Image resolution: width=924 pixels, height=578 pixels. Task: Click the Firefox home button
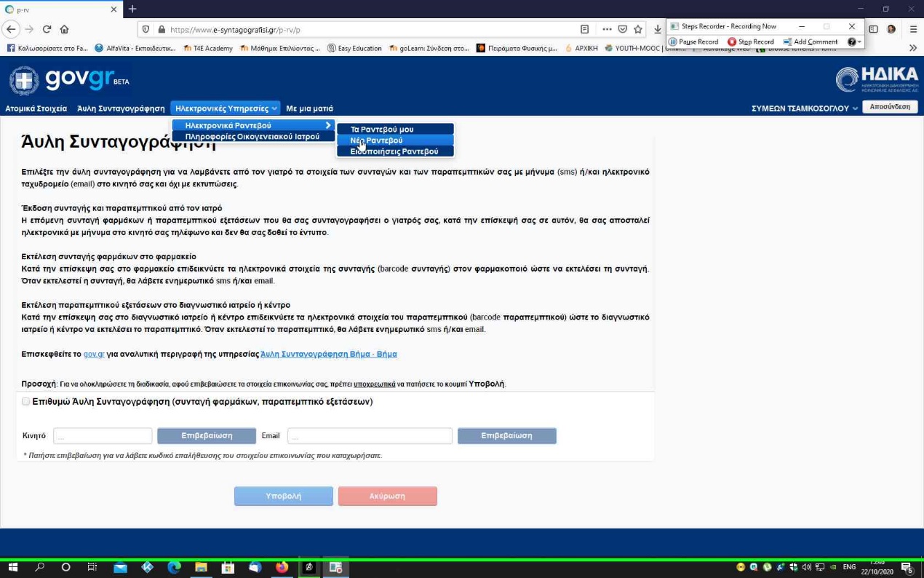tap(65, 29)
